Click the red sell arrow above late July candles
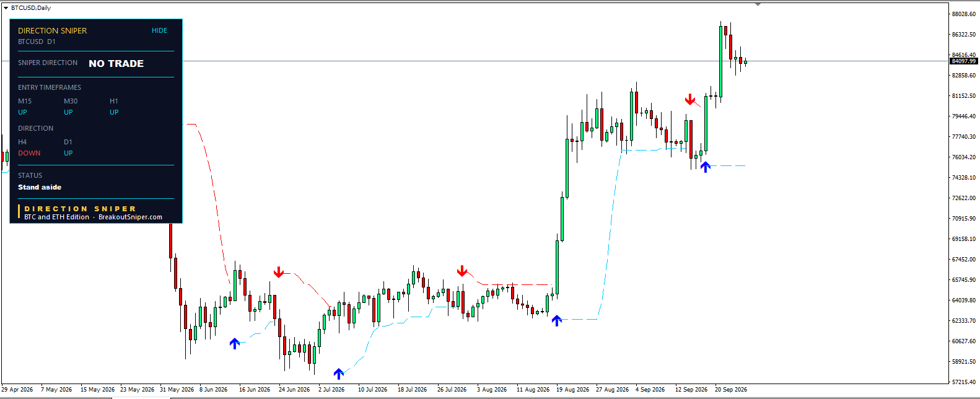 462,271
